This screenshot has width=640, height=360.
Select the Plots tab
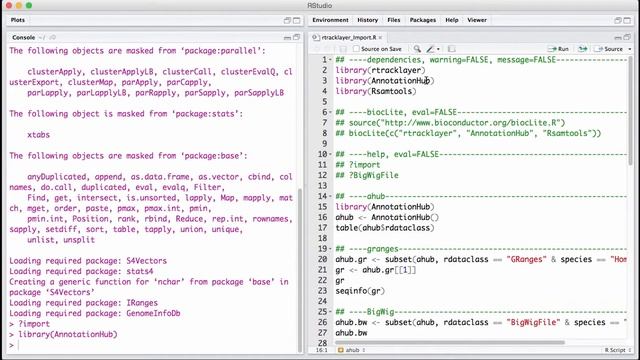[18, 20]
